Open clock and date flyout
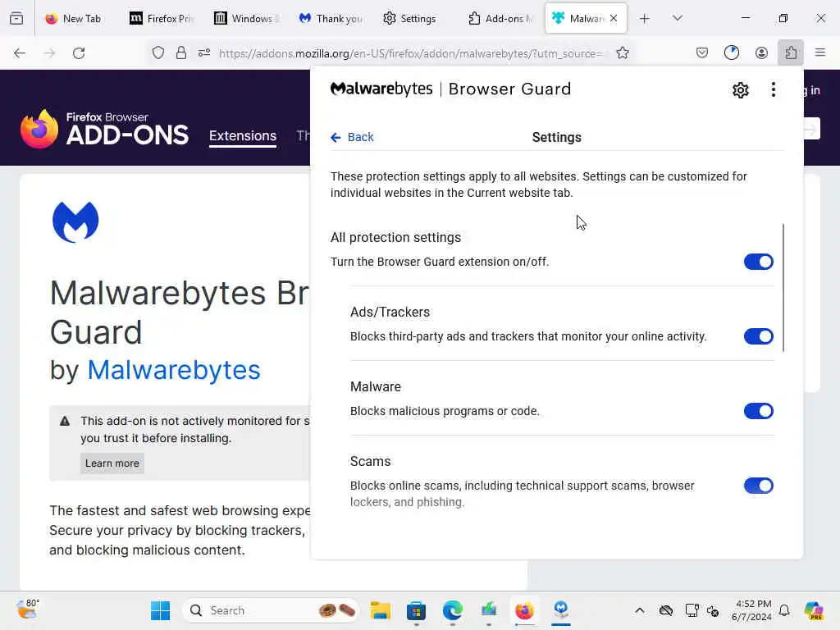Image resolution: width=840 pixels, height=630 pixels. coord(751,610)
